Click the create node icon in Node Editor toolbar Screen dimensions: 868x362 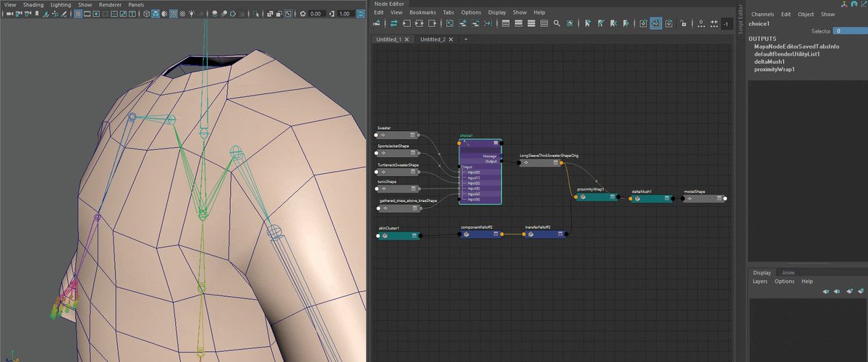(376, 23)
